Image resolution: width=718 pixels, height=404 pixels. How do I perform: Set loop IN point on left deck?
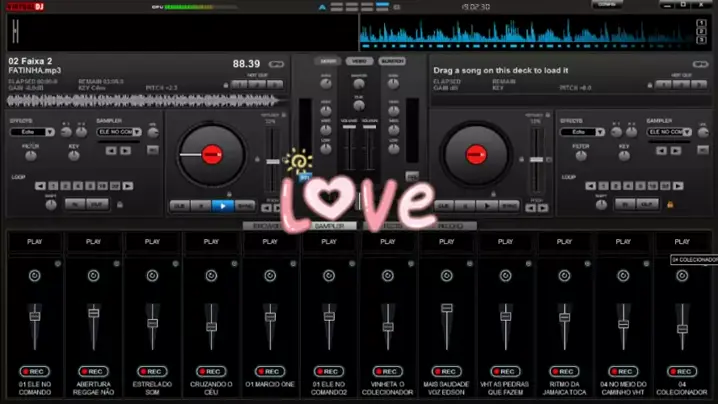point(75,204)
